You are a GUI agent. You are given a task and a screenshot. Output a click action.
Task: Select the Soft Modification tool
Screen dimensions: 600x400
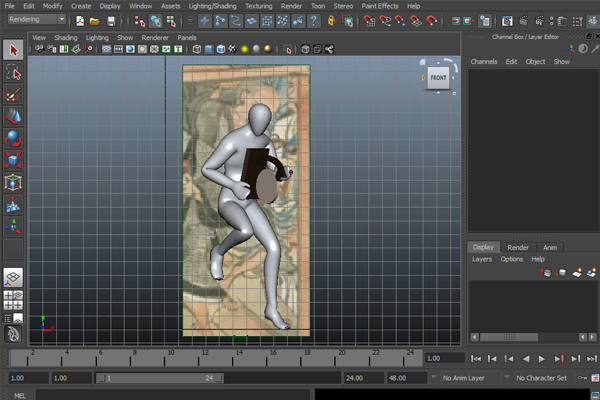(13, 204)
